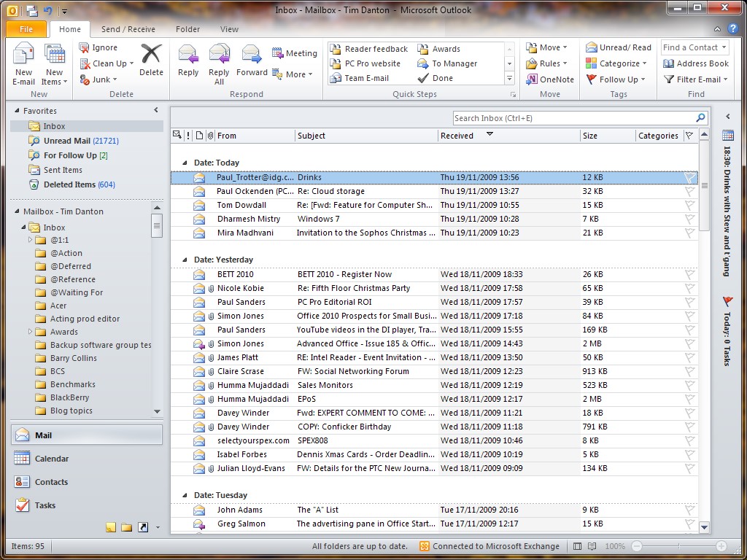747x560 pixels.
Task: Click the Find a Contact box
Action: [694, 47]
